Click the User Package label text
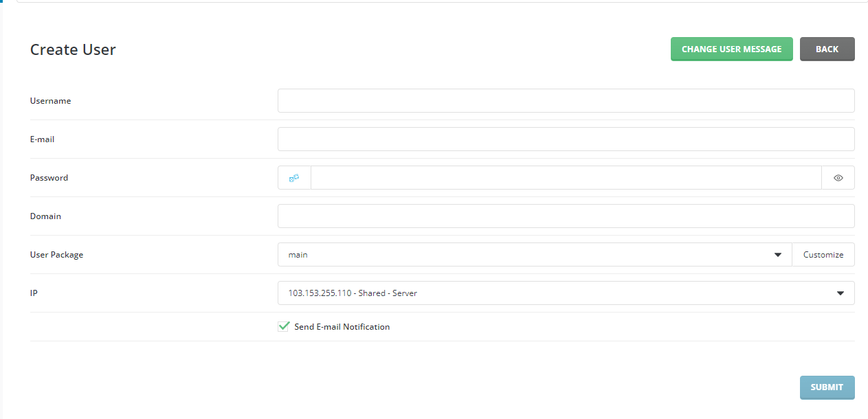Screen dimensions: 868x419 [x=57, y=255]
